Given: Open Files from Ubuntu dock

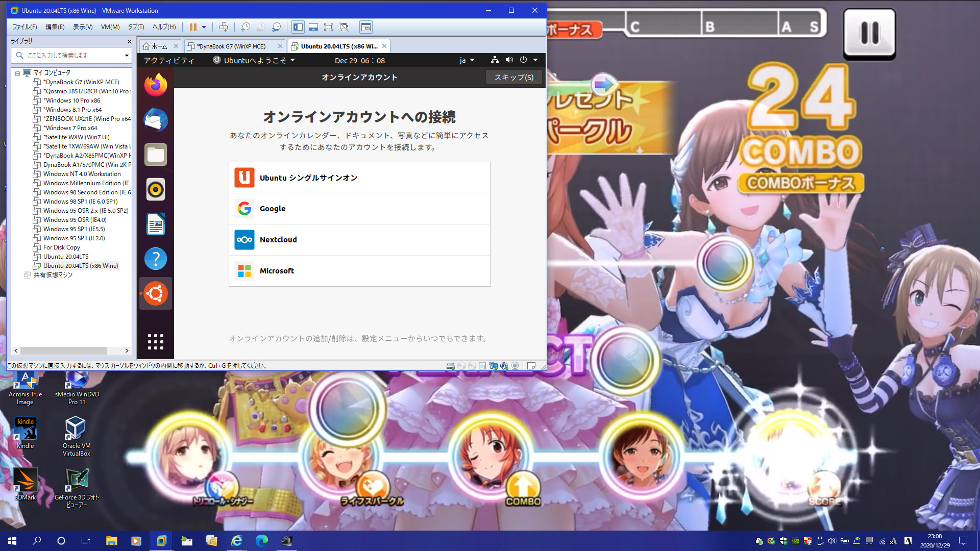Looking at the screenshot, I should [x=156, y=155].
